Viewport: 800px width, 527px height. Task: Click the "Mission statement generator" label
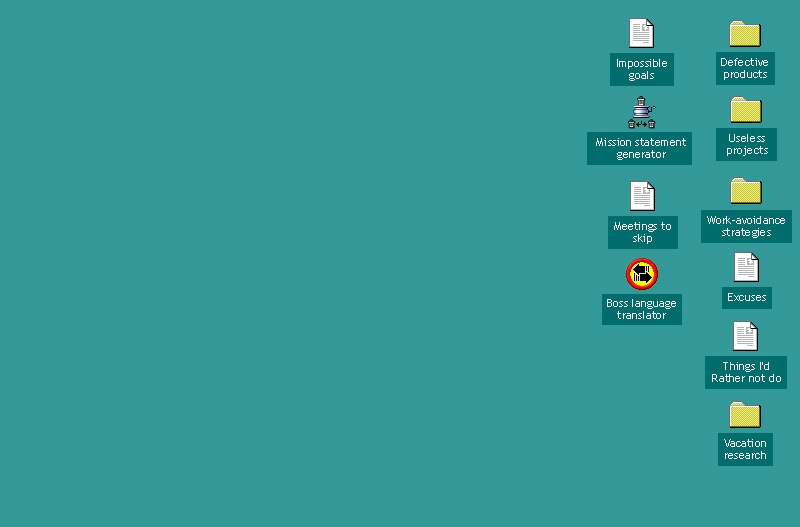pos(639,148)
